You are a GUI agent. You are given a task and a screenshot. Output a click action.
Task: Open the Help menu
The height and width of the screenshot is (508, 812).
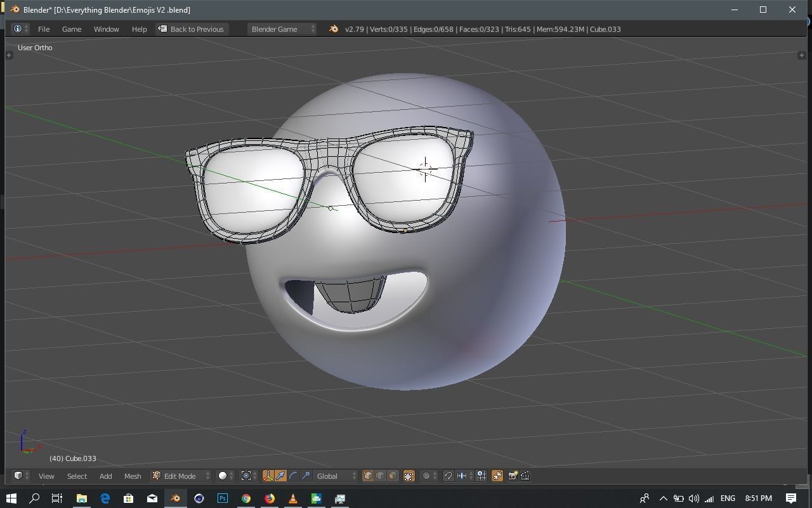[140, 29]
